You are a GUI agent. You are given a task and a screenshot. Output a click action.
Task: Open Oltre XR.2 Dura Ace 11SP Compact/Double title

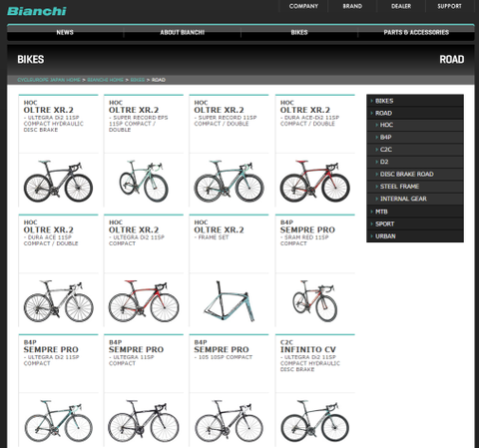(49, 229)
